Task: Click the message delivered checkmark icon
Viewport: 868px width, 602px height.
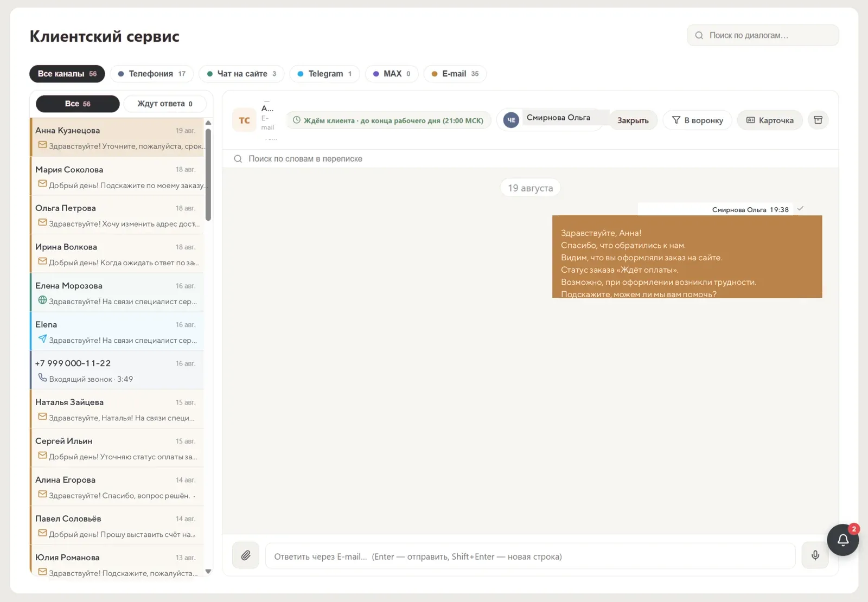Action: (800, 209)
